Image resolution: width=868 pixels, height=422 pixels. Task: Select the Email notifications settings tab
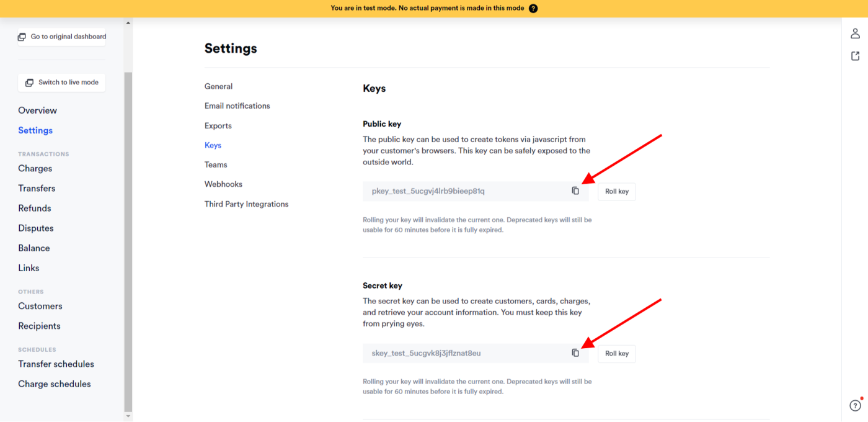pyautogui.click(x=237, y=106)
